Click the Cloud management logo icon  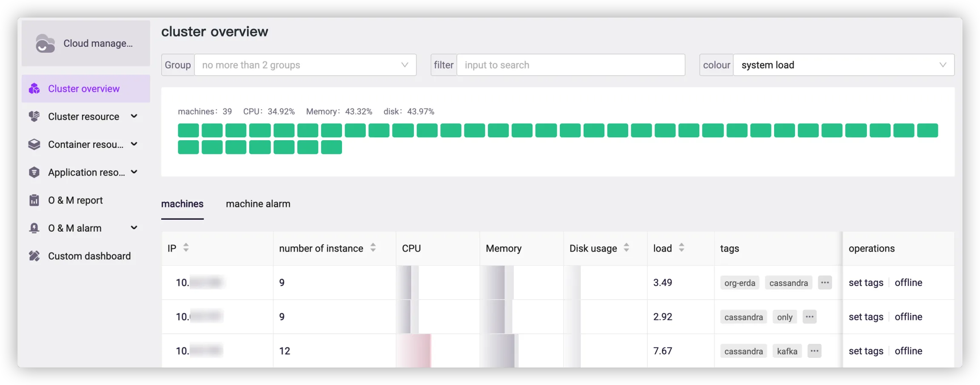(45, 43)
